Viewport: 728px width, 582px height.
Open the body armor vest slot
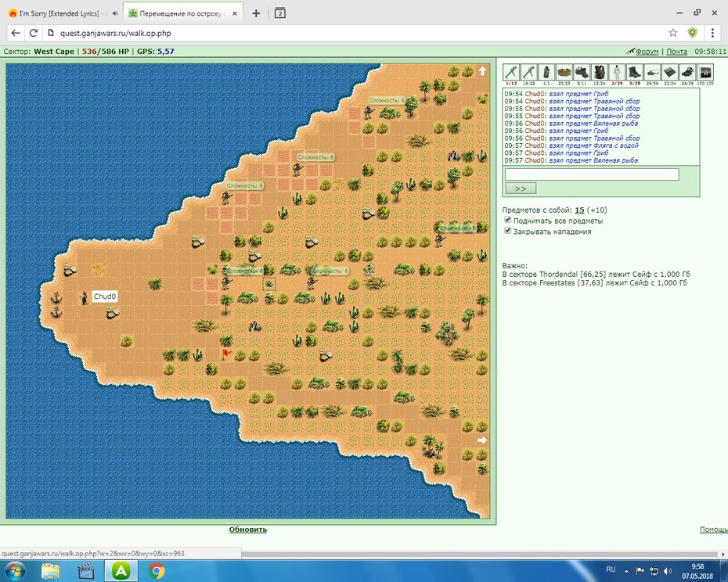pyautogui.click(x=600, y=73)
